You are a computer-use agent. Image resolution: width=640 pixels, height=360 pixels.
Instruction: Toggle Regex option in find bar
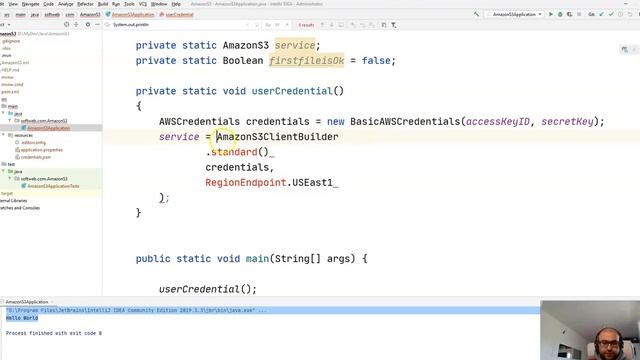(287, 25)
